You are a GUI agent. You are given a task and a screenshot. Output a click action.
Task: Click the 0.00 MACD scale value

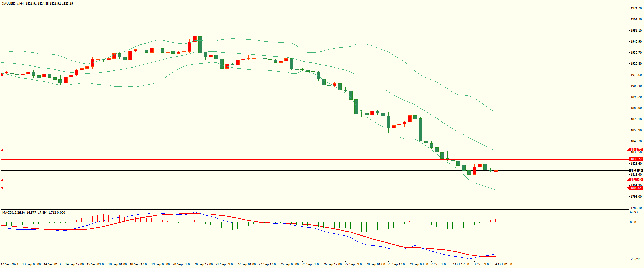click(633, 222)
